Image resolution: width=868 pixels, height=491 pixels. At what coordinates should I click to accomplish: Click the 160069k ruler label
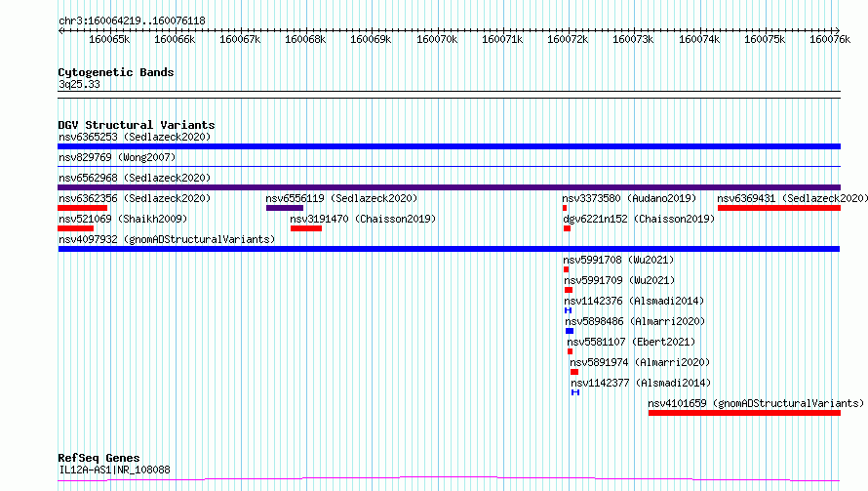(371, 39)
